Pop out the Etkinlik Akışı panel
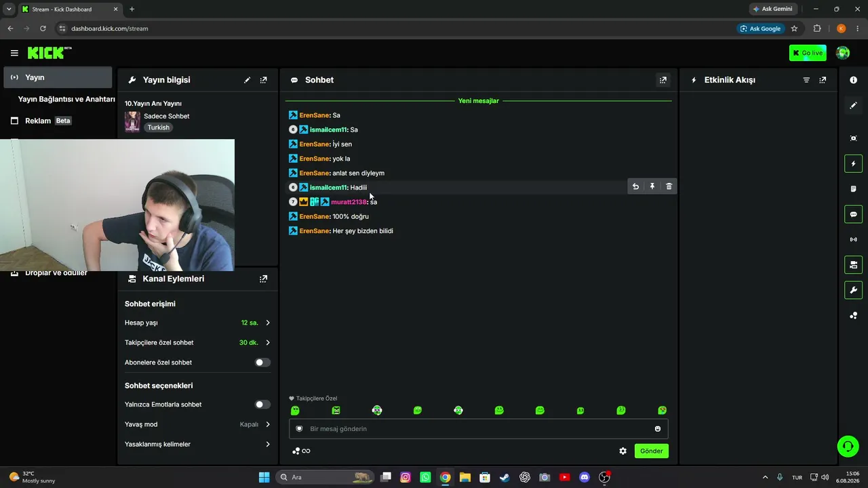The image size is (868, 488). tap(823, 80)
